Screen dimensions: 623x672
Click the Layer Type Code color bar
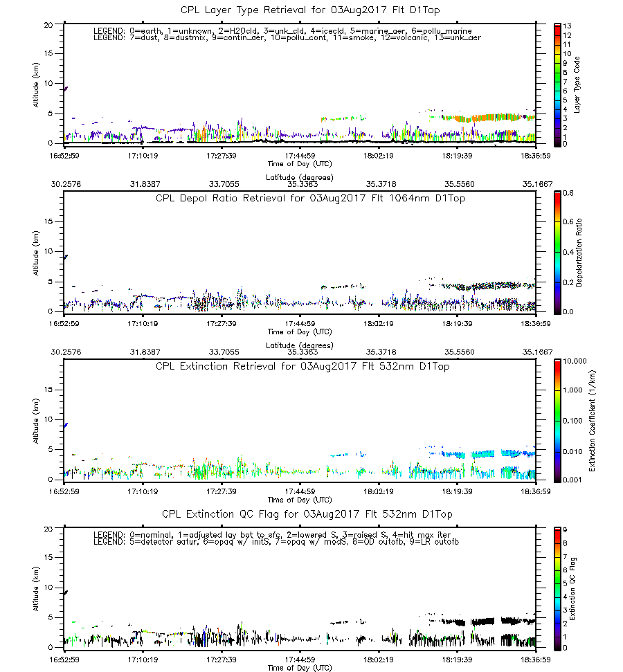(557, 85)
